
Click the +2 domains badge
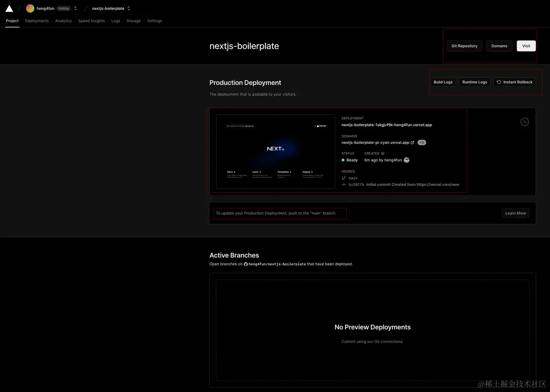(x=422, y=143)
